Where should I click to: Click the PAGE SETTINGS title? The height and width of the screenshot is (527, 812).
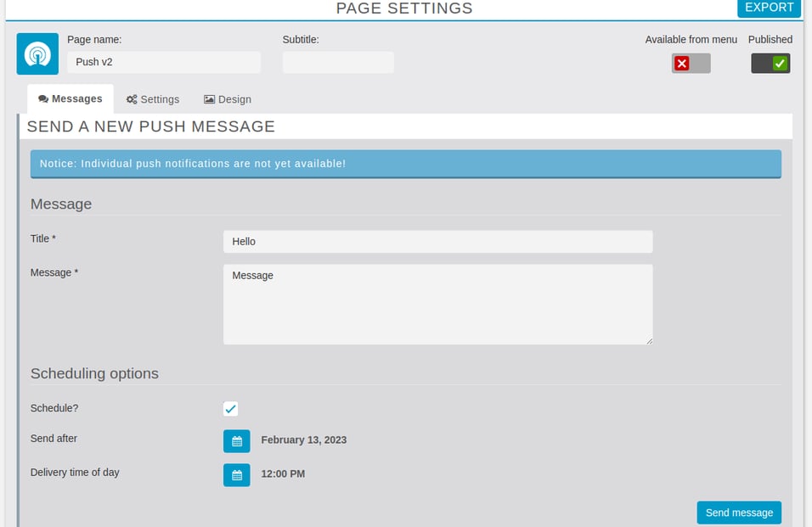[x=404, y=8]
